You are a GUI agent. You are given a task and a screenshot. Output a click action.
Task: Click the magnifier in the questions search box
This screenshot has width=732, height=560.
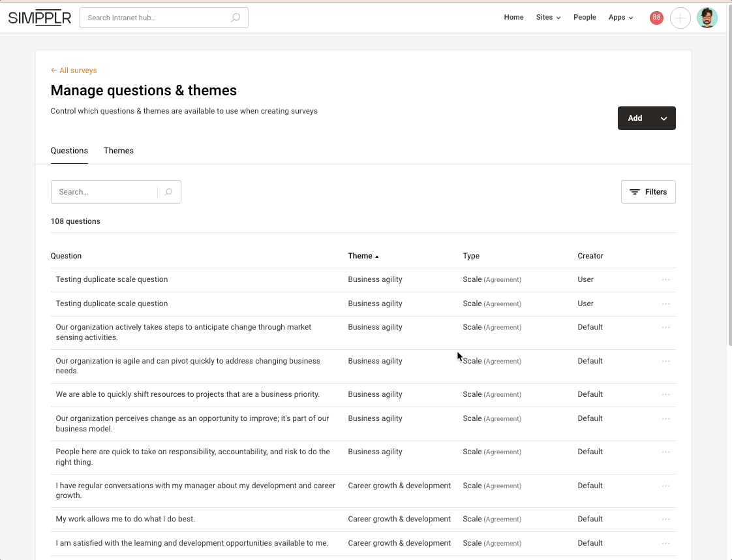tap(168, 191)
